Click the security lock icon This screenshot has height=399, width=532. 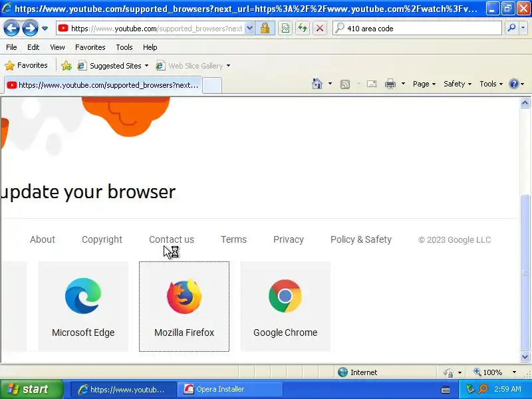click(265, 29)
